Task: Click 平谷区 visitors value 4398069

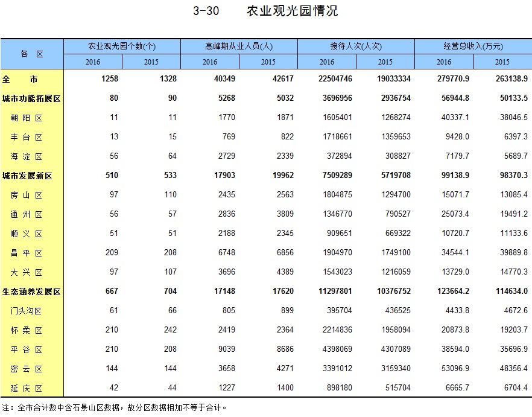Action: point(337,349)
